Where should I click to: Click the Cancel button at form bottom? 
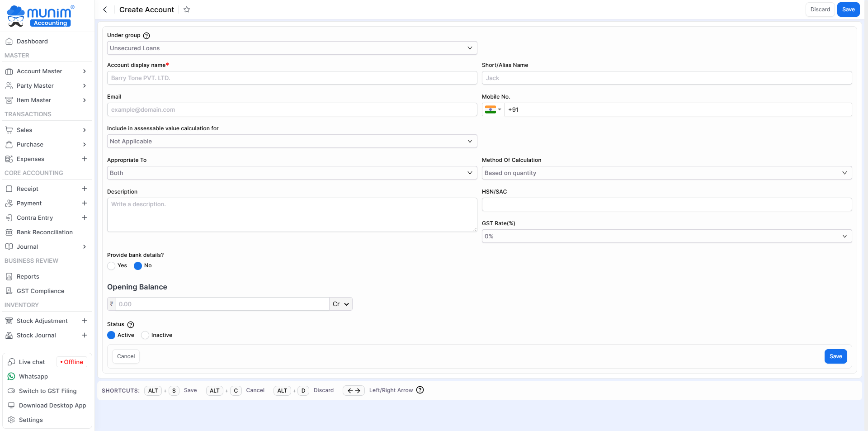(126, 356)
